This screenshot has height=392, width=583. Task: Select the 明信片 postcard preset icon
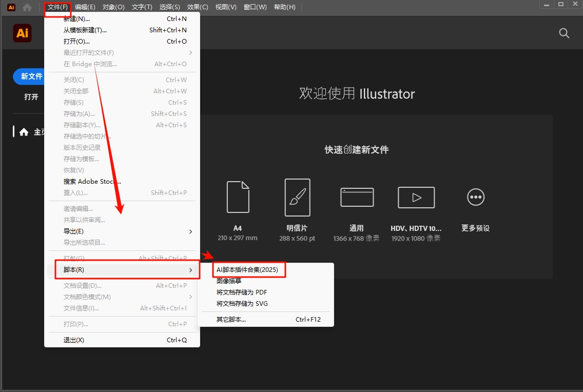coord(297,197)
